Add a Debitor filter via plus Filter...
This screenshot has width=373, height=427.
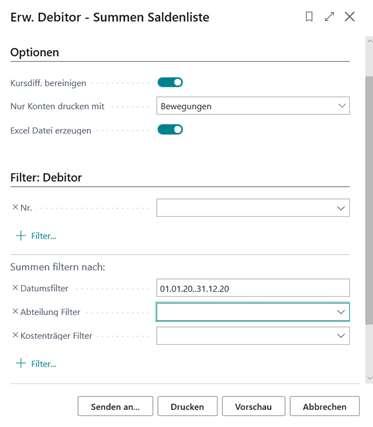click(x=36, y=236)
